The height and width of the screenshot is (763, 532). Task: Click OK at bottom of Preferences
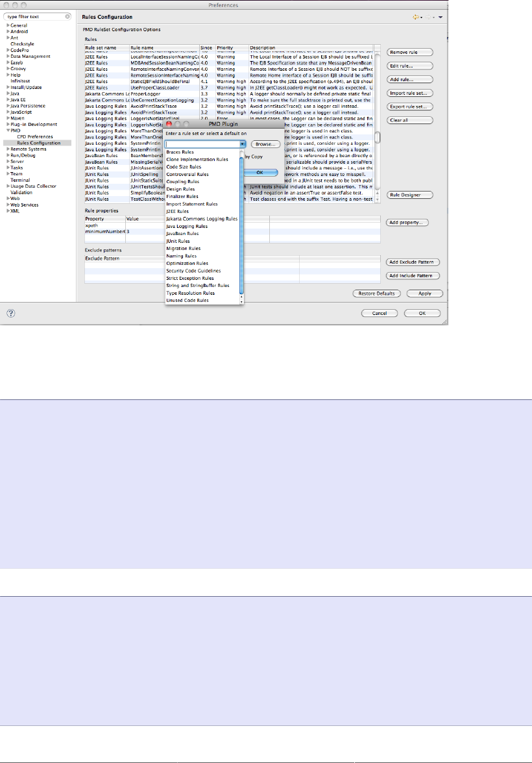click(x=422, y=314)
